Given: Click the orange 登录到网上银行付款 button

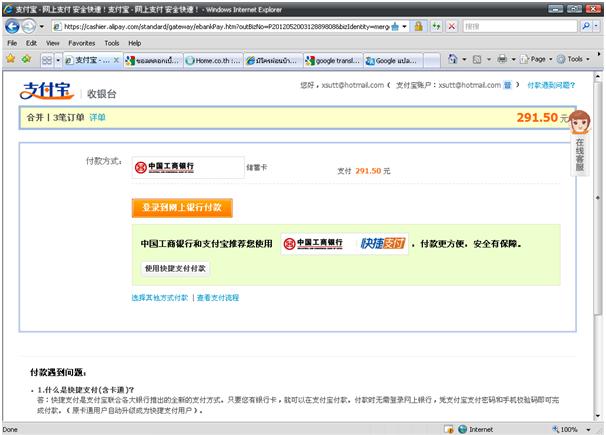Looking at the screenshot, I should pyautogui.click(x=182, y=208).
